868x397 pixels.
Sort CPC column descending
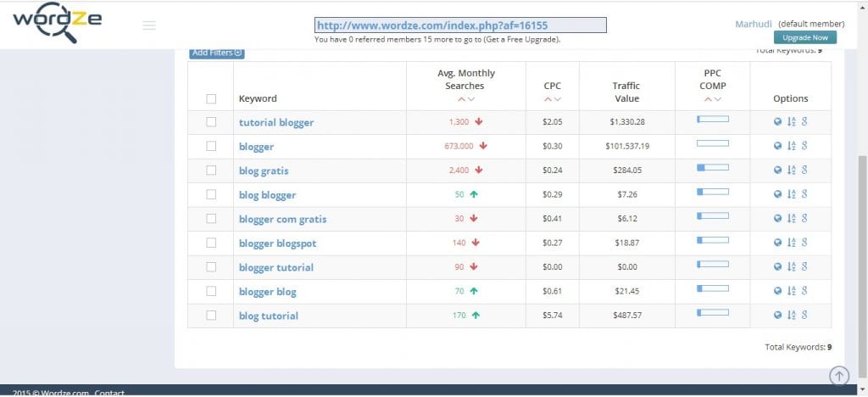(x=557, y=99)
